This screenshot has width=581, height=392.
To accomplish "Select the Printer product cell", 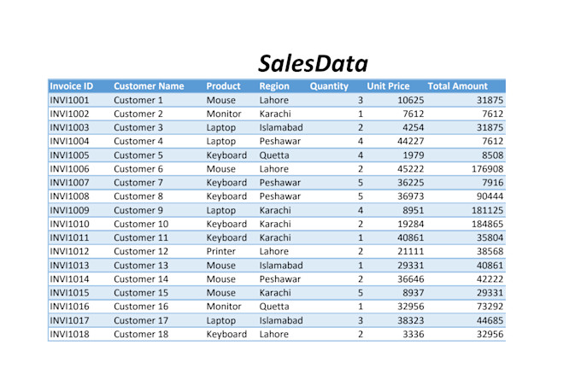I will pos(220,251).
